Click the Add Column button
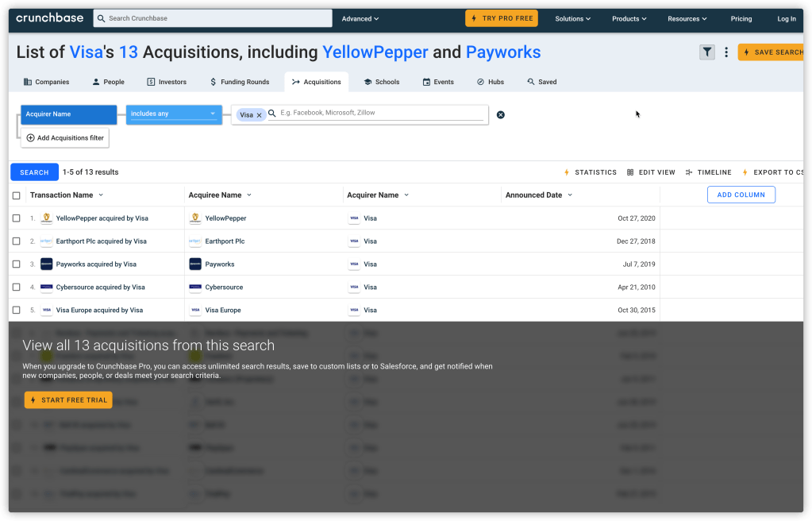Screen dimensions: 812x521 741,195
